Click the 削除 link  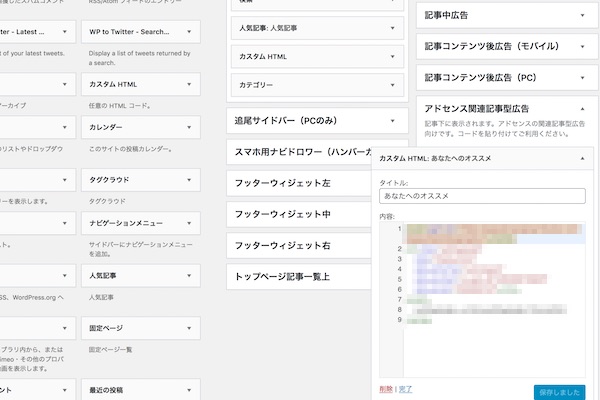point(386,389)
